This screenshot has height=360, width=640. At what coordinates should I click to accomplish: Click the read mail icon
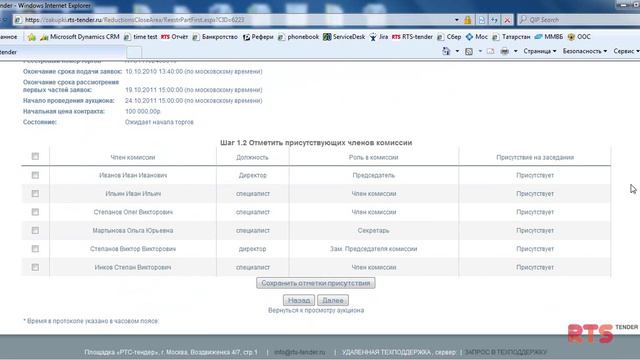click(490, 51)
